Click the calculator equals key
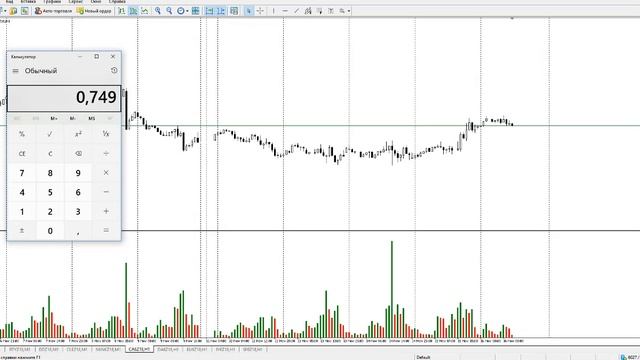 click(x=106, y=231)
